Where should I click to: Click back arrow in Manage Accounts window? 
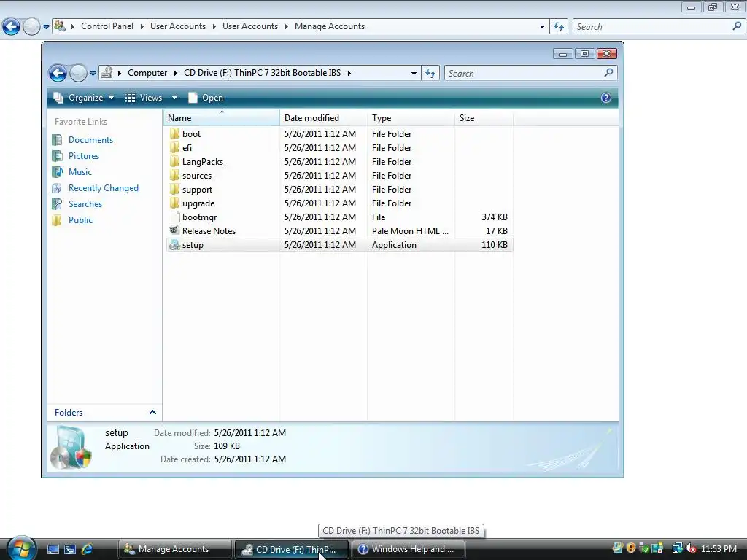pyautogui.click(x=12, y=26)
